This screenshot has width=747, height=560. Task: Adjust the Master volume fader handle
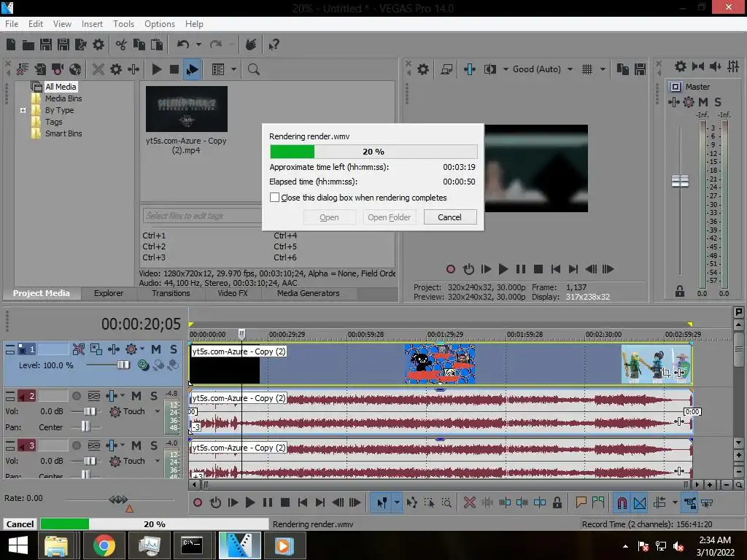pyautogui.click(x=680, y=181)
